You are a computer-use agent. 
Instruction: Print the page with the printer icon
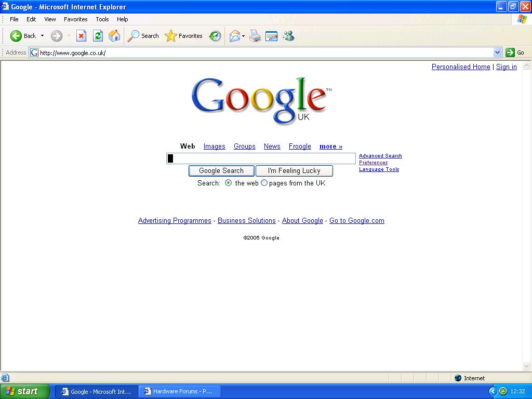255,36
